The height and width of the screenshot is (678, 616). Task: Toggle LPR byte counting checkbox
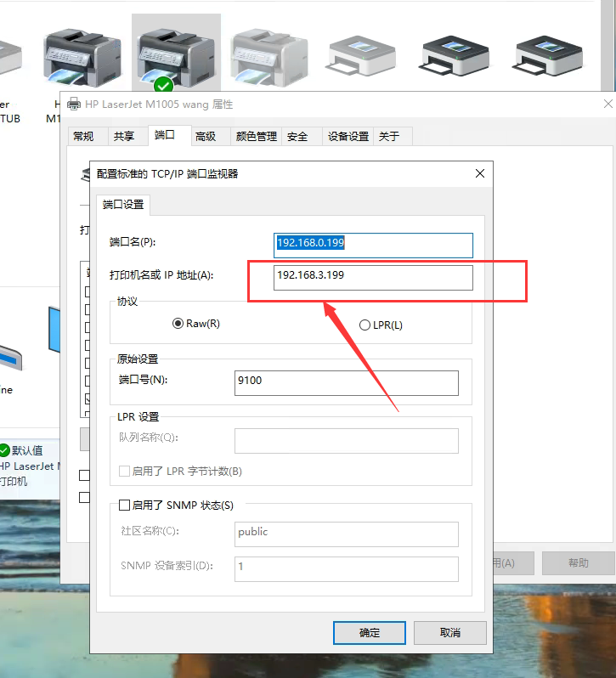(124, 471)
